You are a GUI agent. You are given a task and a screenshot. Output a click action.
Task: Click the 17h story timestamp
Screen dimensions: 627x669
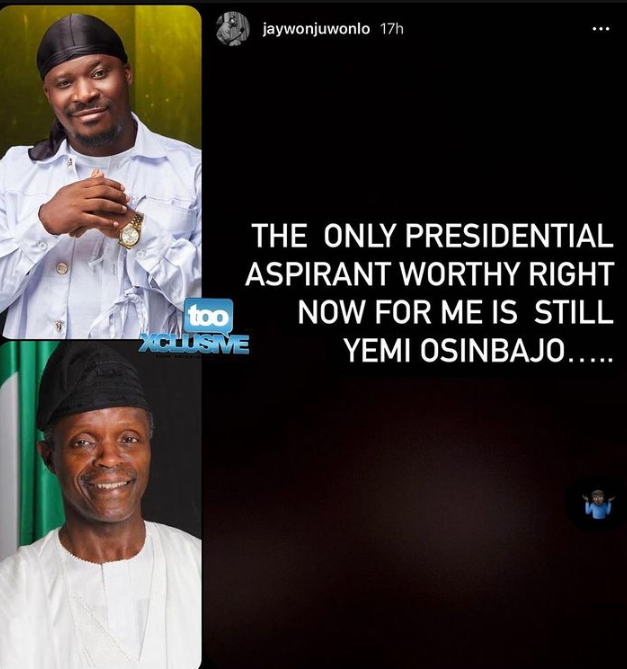point(392,29)
